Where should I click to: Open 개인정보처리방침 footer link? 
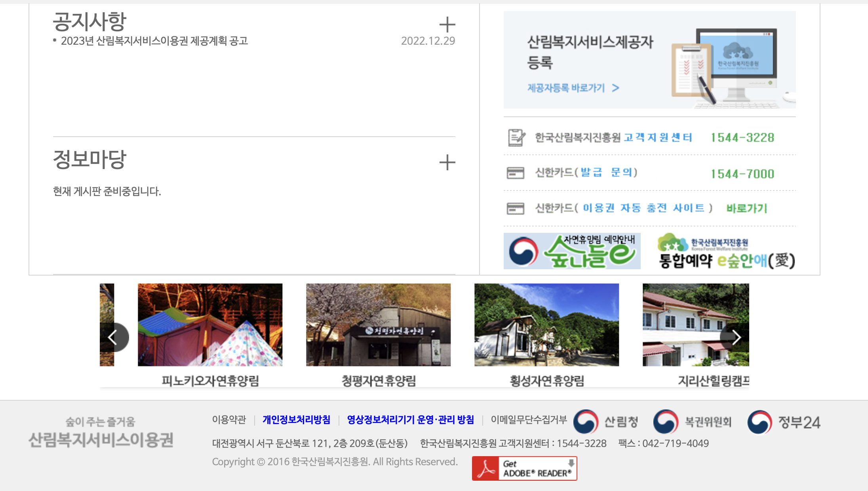click(x=296, y=420)
